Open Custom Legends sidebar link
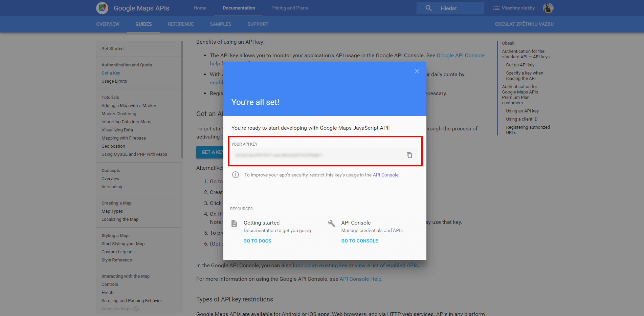Screen dimensions: 644x316 coord(118,252)
